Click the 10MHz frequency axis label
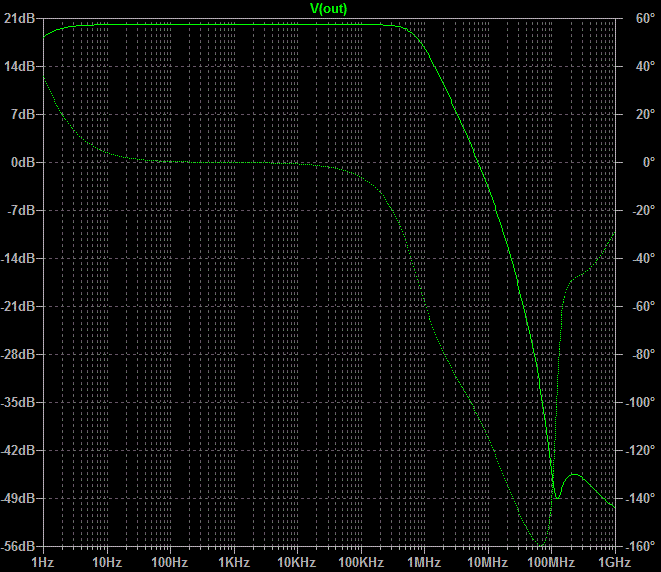This screenshot has width=661, height=572. (x=488, y=562)
